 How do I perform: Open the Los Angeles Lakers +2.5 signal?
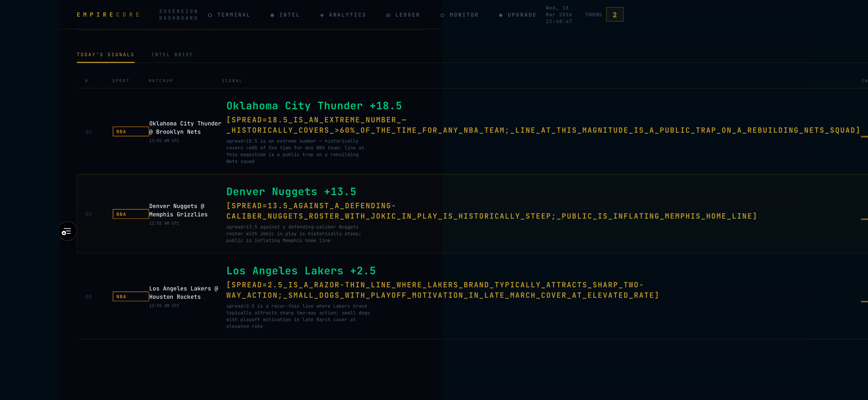[x=301, y=271]
